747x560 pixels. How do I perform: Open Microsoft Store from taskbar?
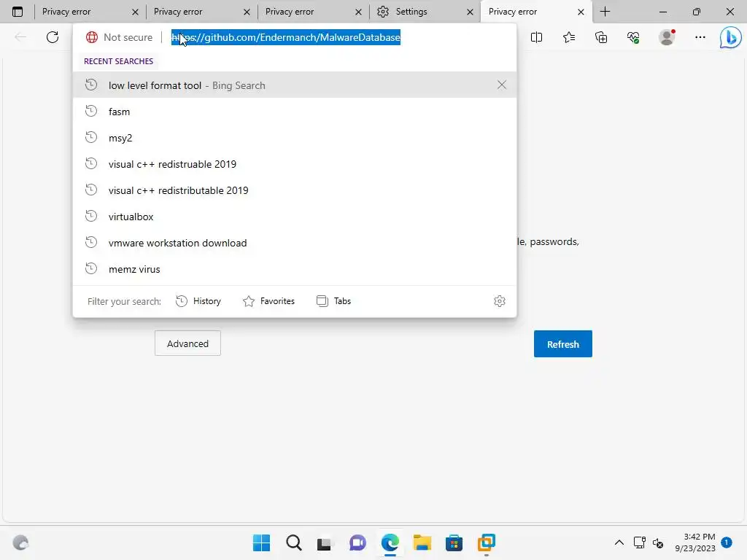[x=454, y=542]
